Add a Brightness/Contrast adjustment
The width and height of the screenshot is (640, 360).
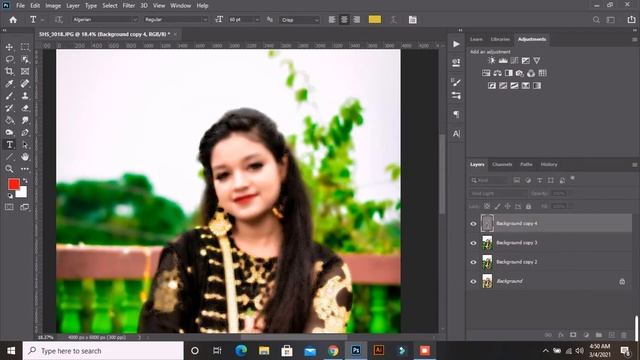click(x=491, y=60)
